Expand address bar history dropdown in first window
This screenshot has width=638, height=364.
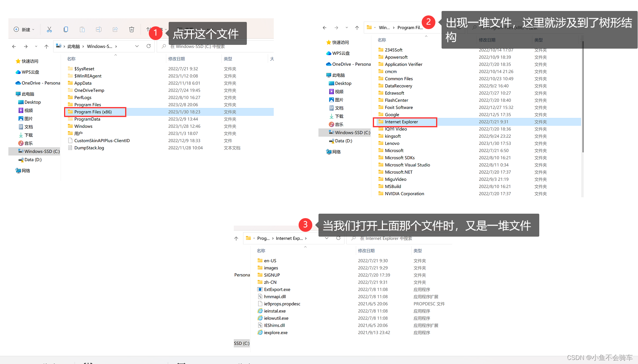(x=137, y=46)
